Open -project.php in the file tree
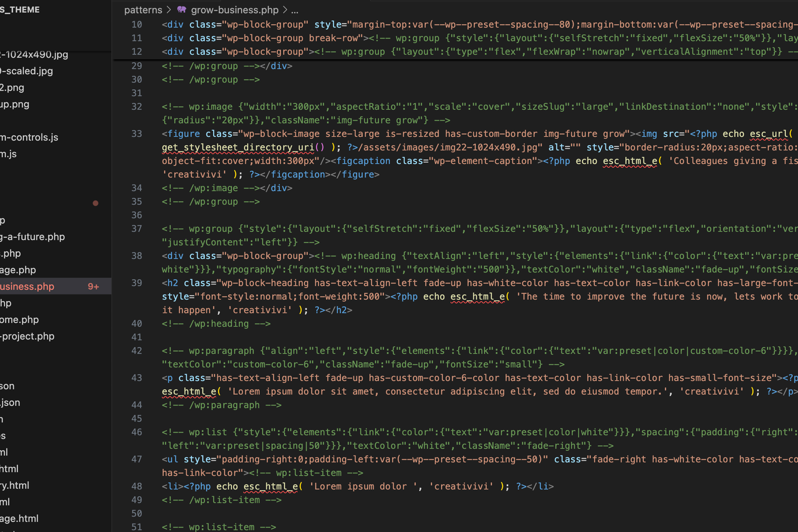798x532 pixels. pyautogui.click(x=28, y=336)
